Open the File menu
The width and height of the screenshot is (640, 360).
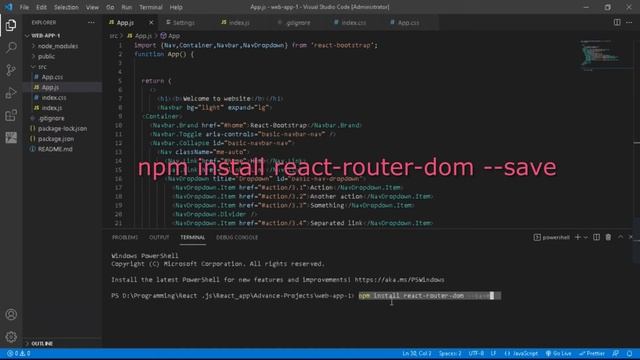[x=24, y=7]
